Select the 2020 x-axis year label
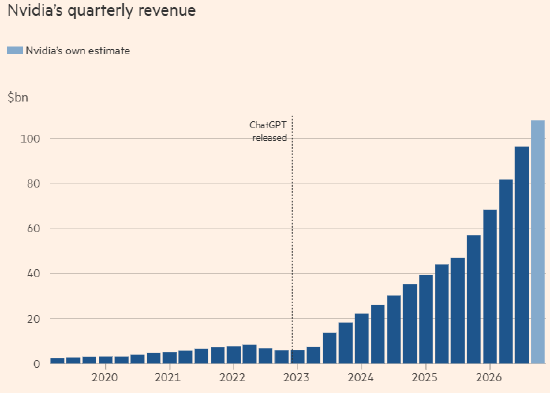 105,378
